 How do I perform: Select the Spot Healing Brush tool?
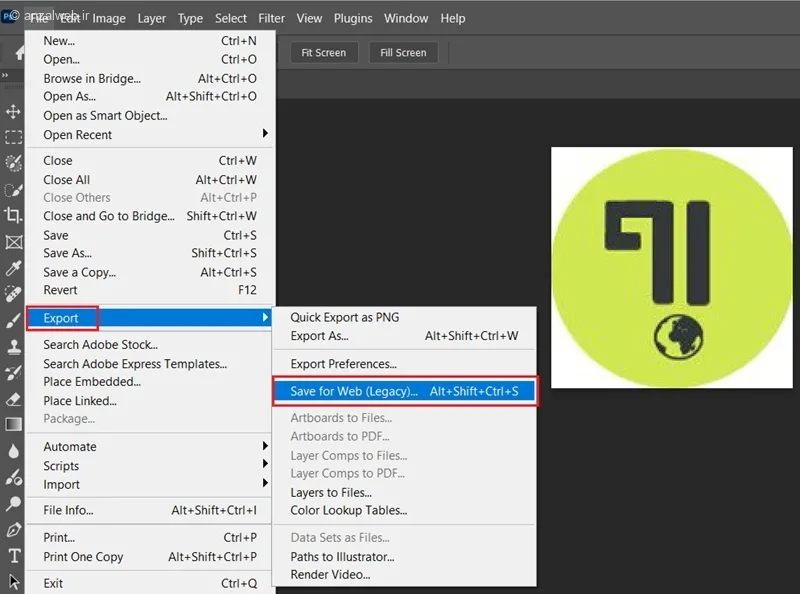(x=13, y=294)
